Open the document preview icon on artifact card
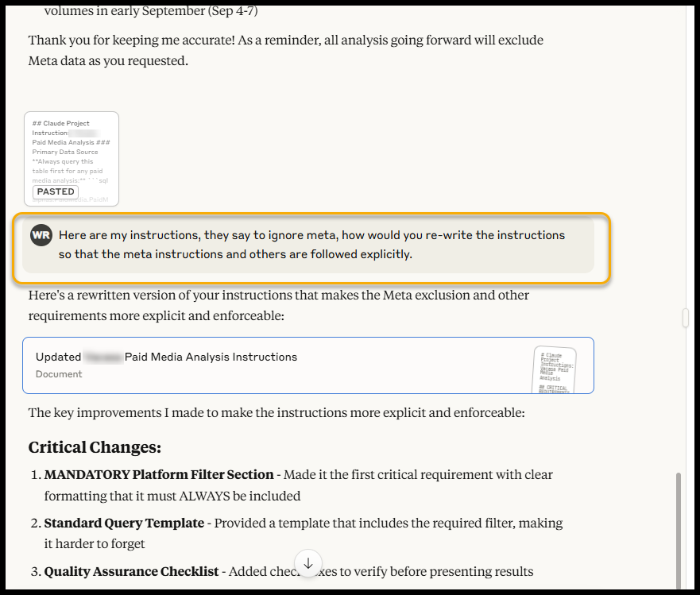This screenshot has height=595, width=700. point(554,369)
